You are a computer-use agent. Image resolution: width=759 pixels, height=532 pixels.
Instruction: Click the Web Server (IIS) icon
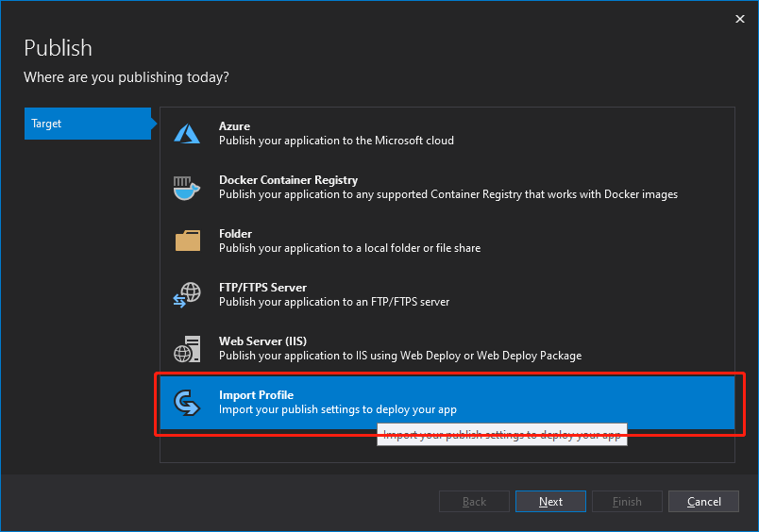point(187,349)
